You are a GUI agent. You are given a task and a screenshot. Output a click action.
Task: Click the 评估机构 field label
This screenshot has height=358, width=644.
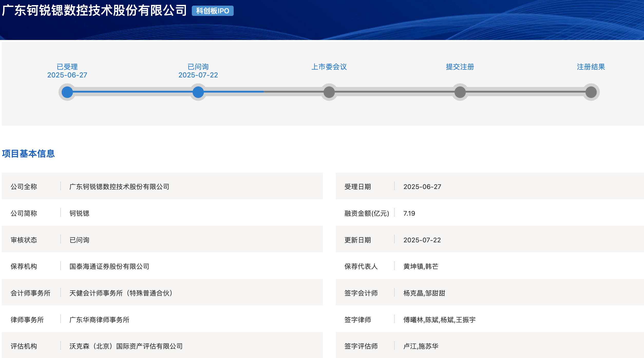[24, 346]
